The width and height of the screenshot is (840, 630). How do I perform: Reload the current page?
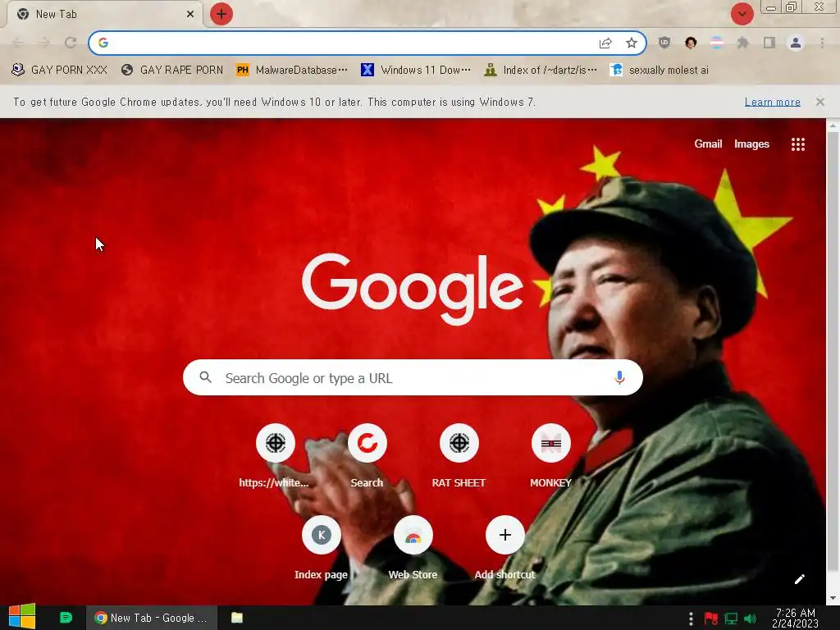pyautogui.click(x=71, y=43)
